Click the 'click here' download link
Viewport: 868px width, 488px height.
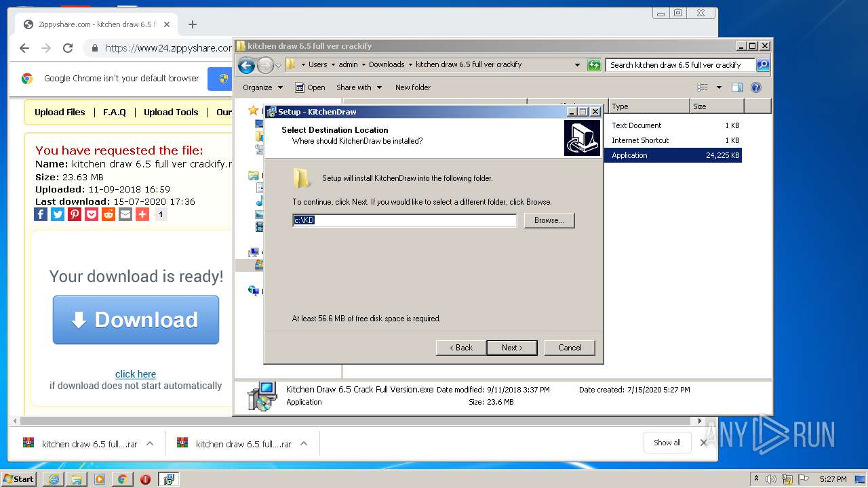[136, 374]
